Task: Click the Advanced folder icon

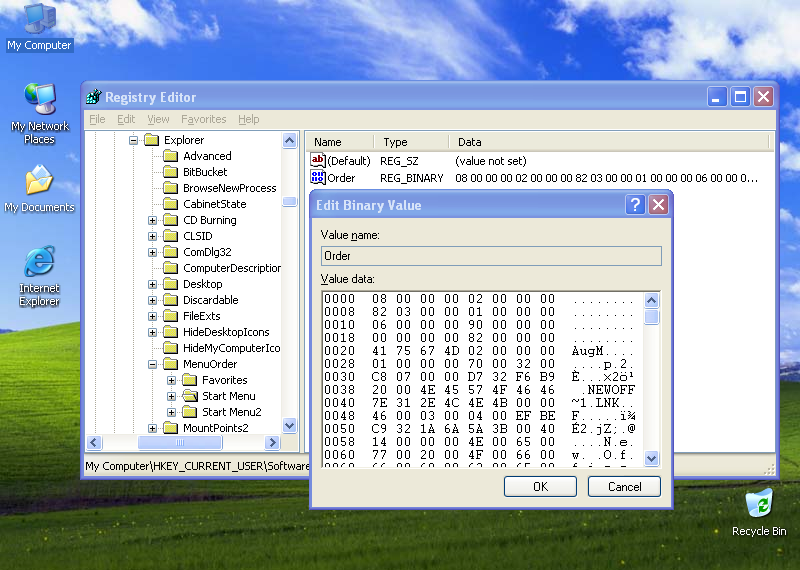Action: 170,156
